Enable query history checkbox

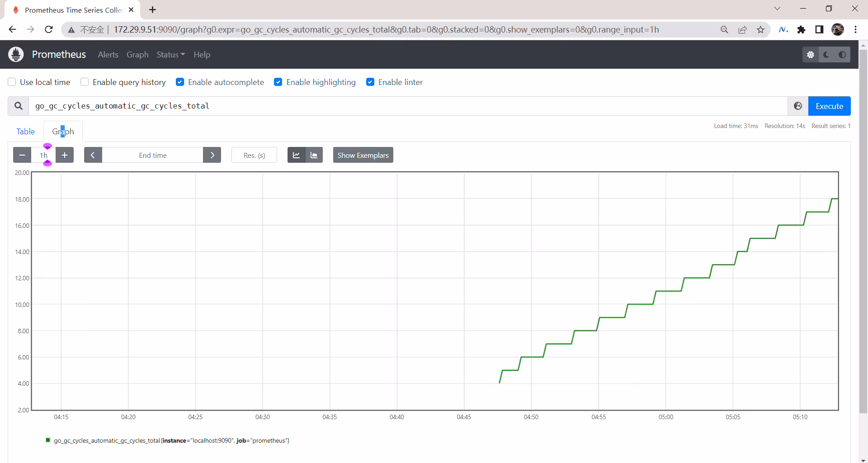pyautogui.click(x=85, y=82)
